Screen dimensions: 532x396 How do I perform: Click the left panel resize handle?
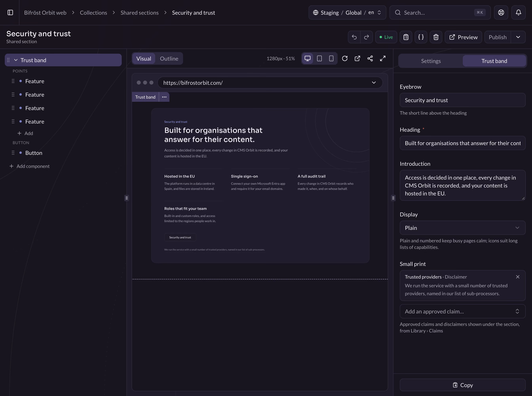pos(126,198)
